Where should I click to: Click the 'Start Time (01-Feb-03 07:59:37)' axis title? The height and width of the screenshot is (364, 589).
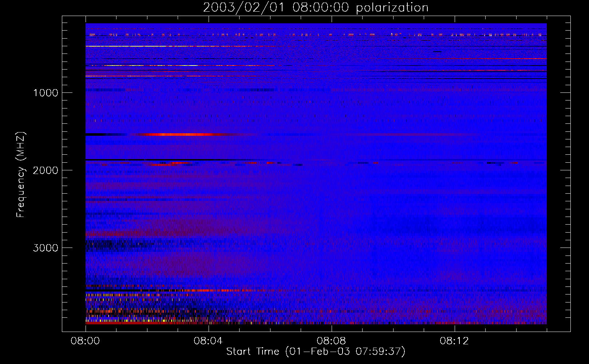tap(316, 352)
